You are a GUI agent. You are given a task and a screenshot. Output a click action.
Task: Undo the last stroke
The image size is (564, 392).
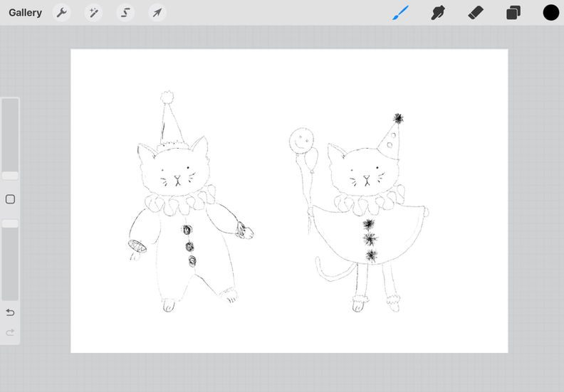10,312
